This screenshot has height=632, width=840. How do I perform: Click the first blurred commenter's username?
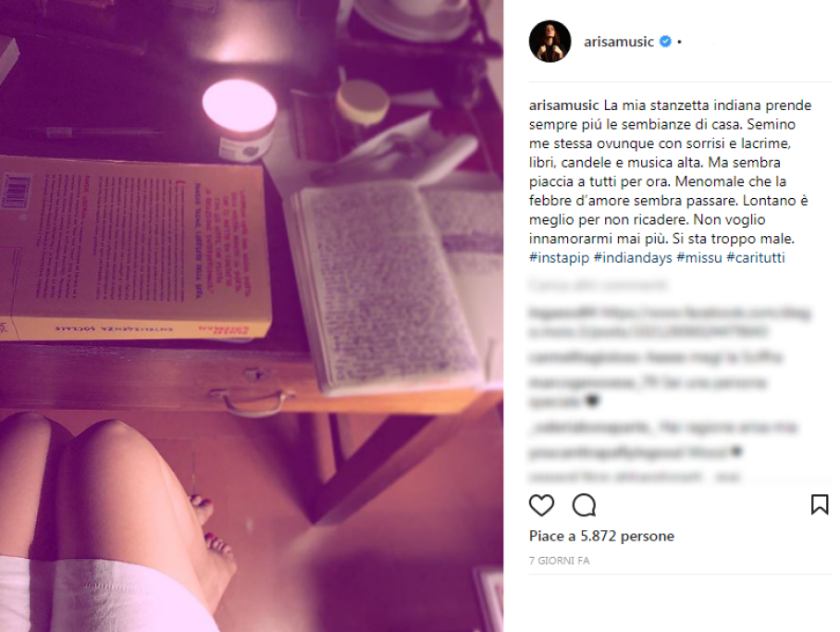tap(562, 313)
